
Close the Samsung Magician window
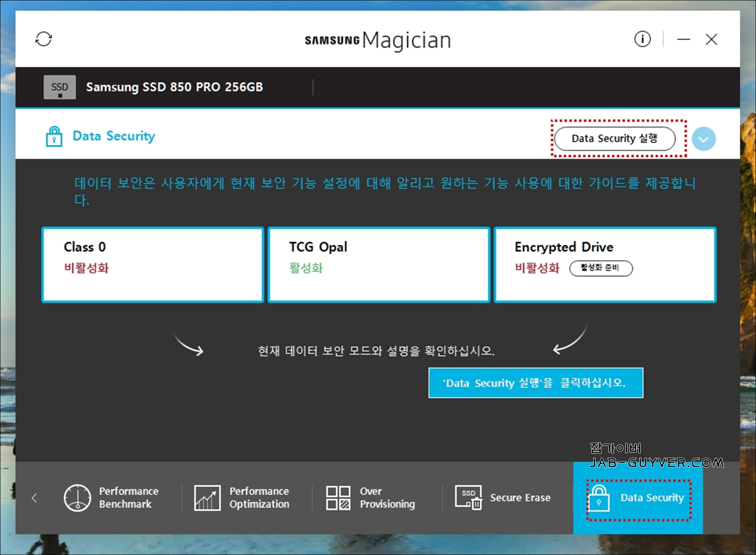tap(711, 39)
